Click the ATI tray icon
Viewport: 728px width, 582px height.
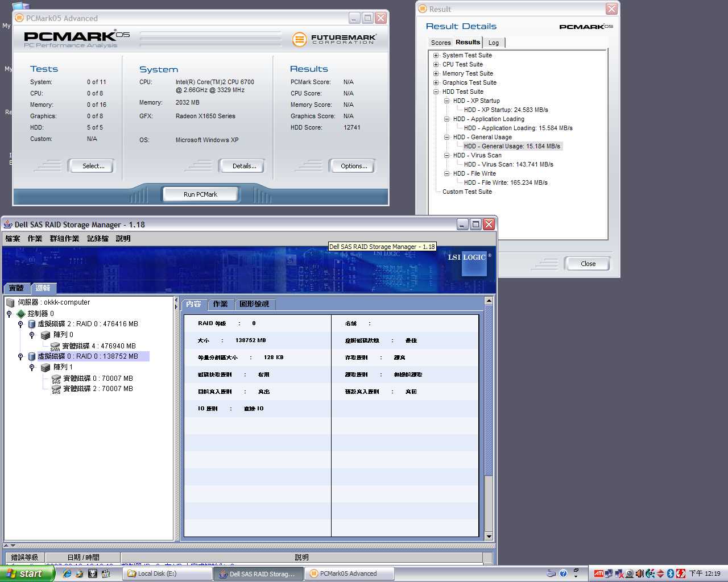(x=598, y=573)
